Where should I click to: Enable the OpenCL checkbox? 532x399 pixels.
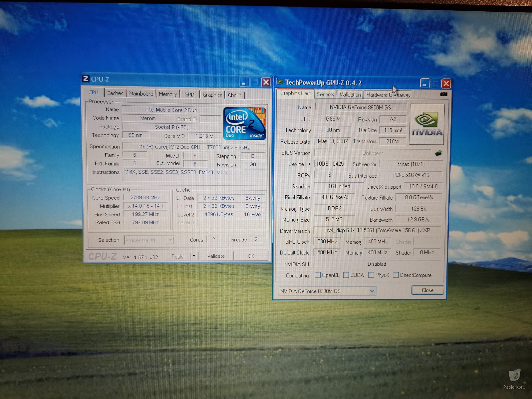click(318, 275)
